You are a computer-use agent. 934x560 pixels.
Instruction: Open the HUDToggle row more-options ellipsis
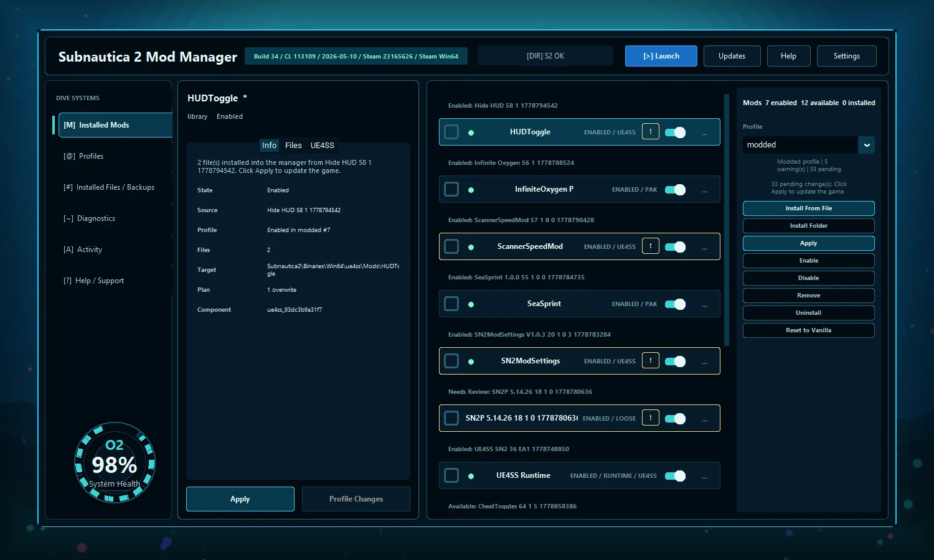click(x=705, y=133)
